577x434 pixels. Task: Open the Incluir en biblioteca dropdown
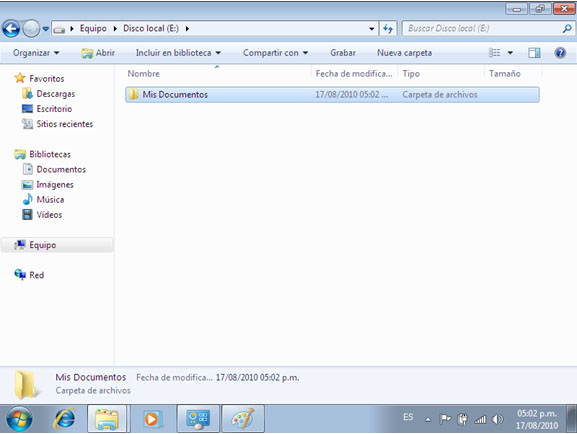(x=178, y=53)
